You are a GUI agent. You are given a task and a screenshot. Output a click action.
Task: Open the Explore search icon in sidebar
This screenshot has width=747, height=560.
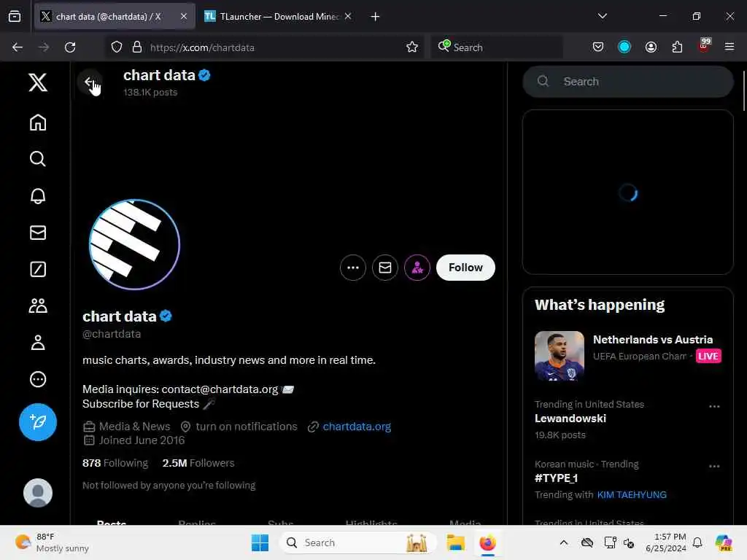[x=38, y=158]
